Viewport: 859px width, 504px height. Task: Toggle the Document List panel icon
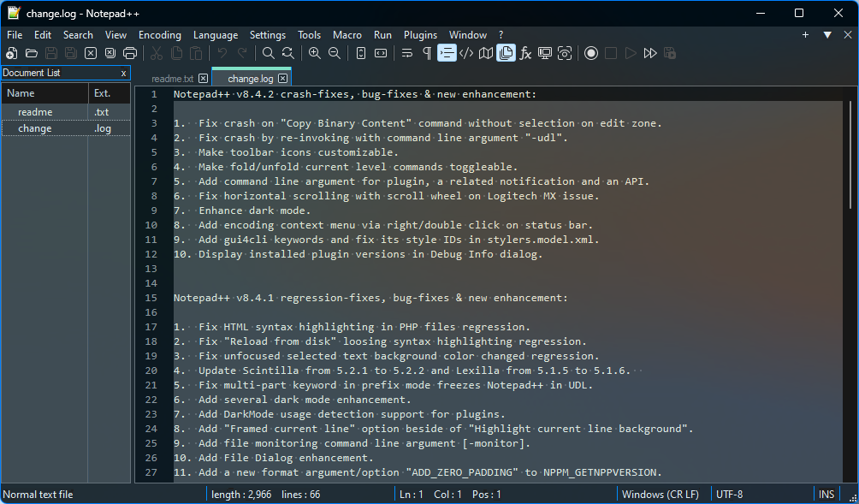pyautogui.click(x=506, y=53)
